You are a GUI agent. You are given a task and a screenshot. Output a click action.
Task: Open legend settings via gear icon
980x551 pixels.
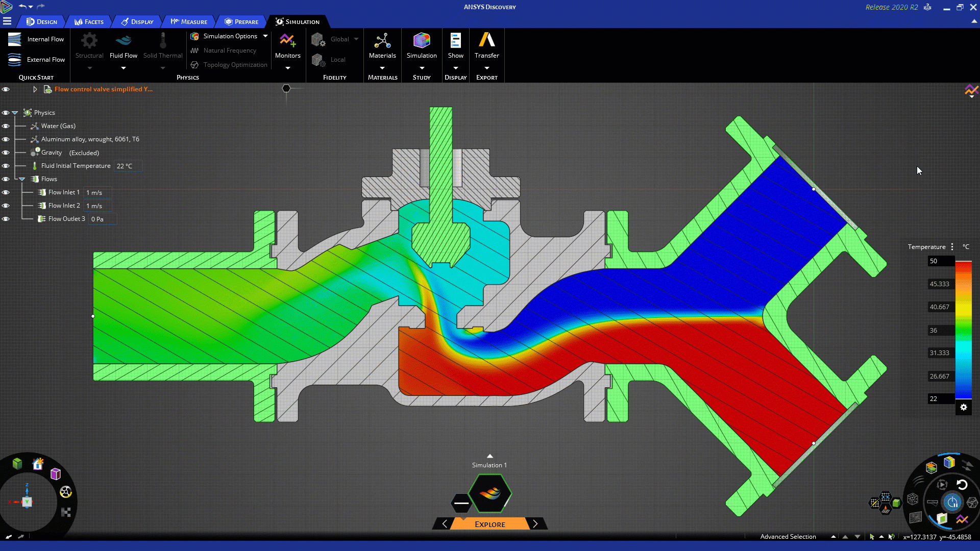click(964, 408)
